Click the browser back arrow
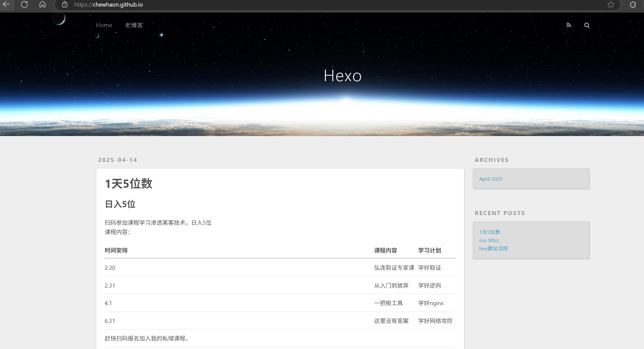This screenshot has height=349, width=644. (6, 4)
